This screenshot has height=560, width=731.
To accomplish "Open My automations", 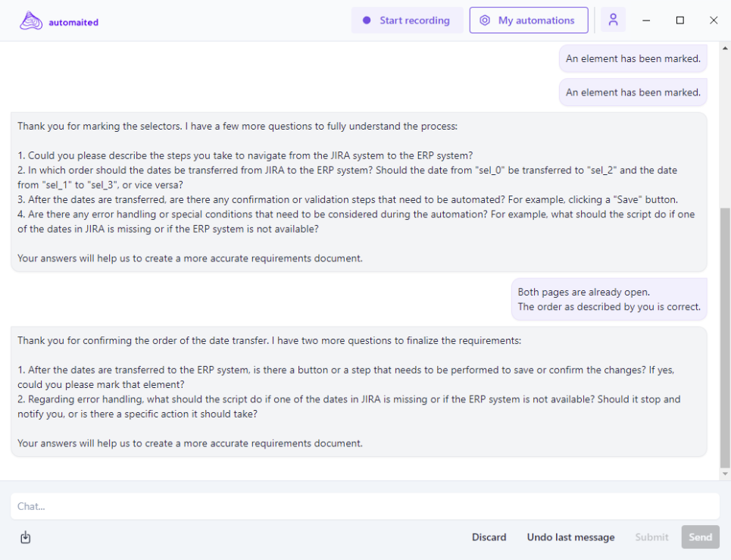I will [x=528, y=20].
